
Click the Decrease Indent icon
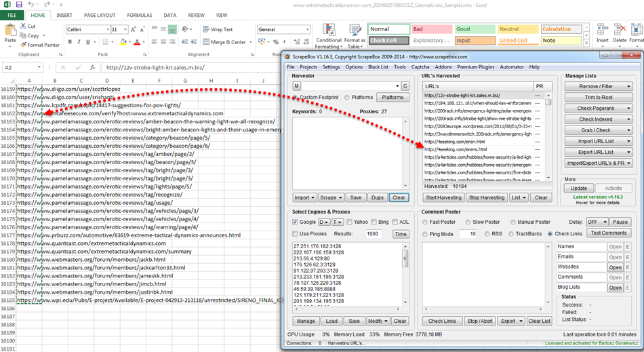tap(184, 42)
